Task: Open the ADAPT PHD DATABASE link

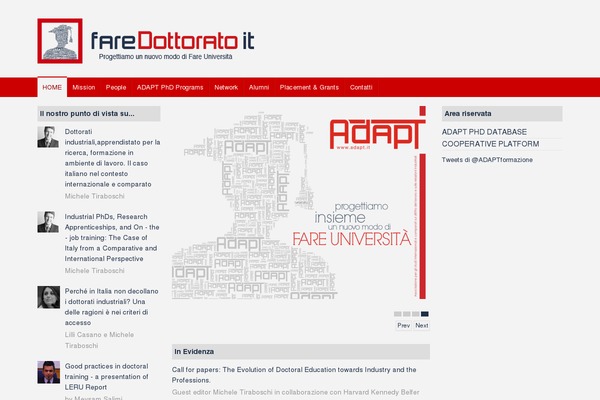Action: click(x=484, y=132)
